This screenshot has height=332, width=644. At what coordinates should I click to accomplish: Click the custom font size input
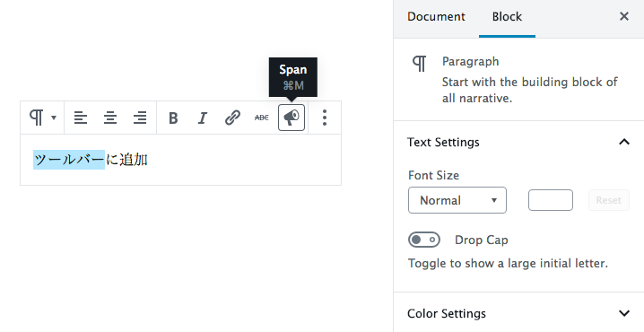click(x=551, y=200)
